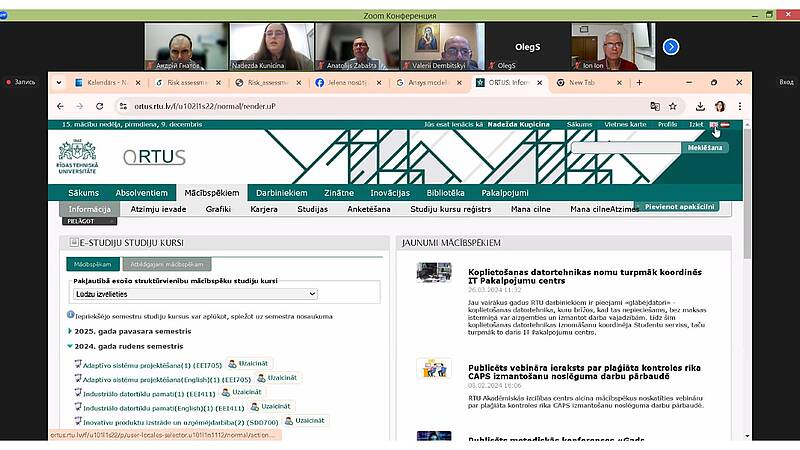Viewport: 800px width, 450px height.
Task: Click the plagiāta kontroles news thumbnail
Action: tap(434, 368)
